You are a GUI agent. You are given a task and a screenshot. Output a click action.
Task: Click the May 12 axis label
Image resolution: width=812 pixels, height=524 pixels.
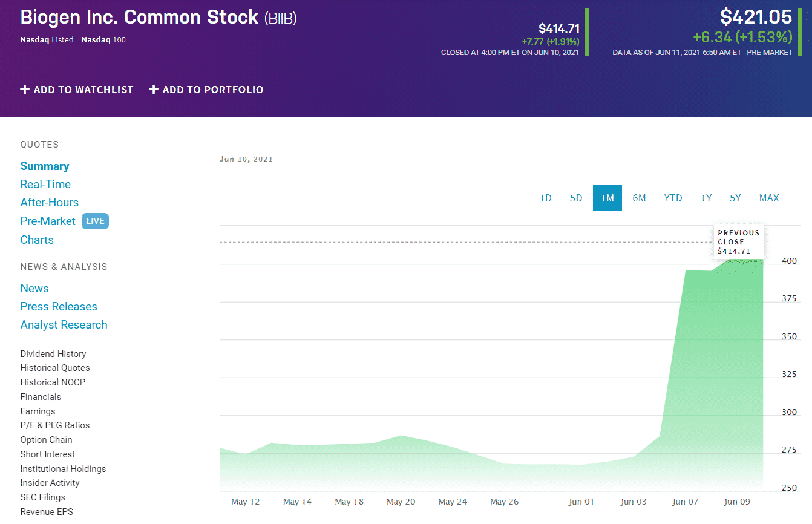coord(246,502)
